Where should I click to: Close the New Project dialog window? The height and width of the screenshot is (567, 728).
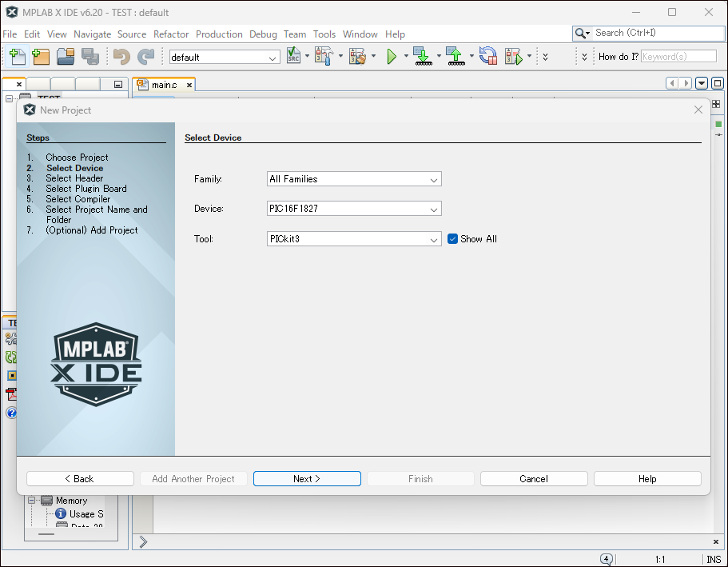(x=698, y=110)
